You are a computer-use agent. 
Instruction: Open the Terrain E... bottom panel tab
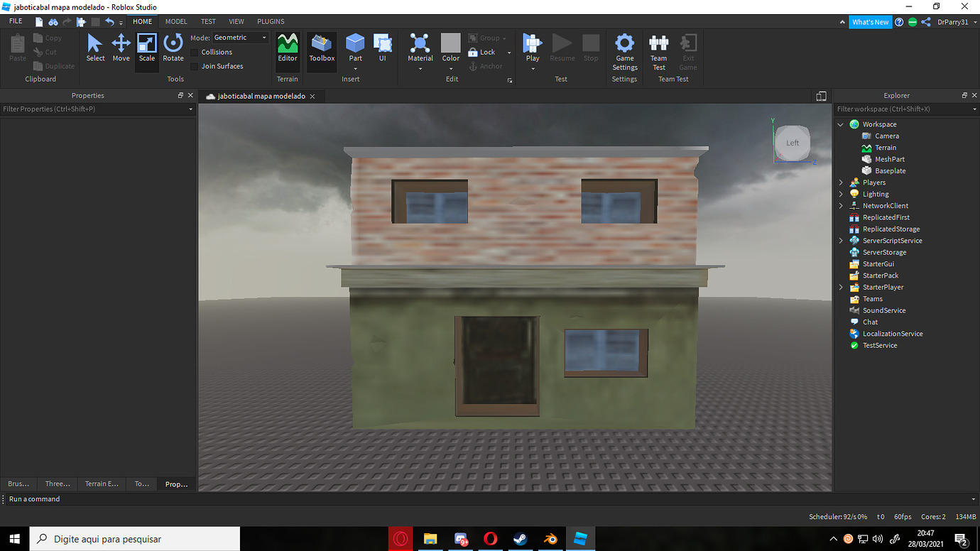click(x=102, y=484)
